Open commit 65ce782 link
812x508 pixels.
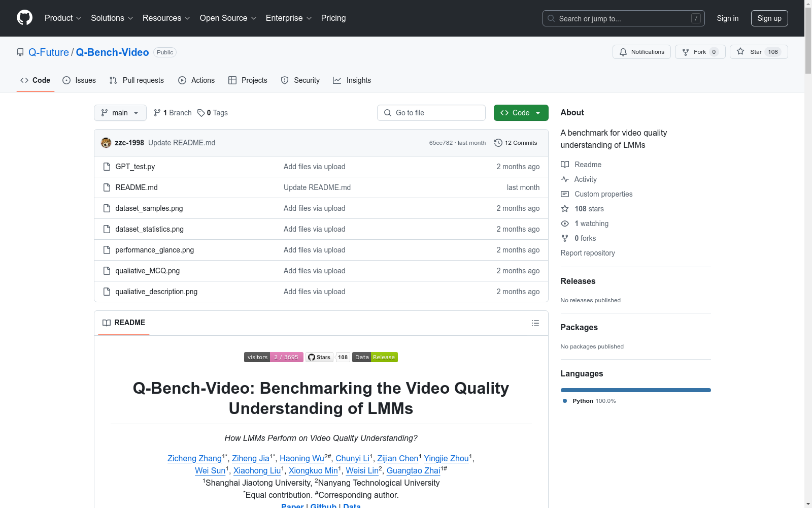441,143
